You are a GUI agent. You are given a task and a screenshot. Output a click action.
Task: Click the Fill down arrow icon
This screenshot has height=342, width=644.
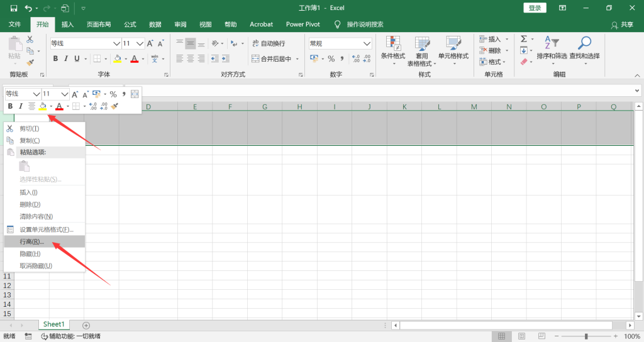pos(524,50)
